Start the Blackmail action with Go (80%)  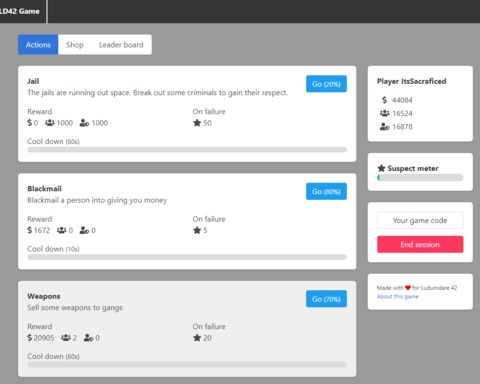[326, 192]
